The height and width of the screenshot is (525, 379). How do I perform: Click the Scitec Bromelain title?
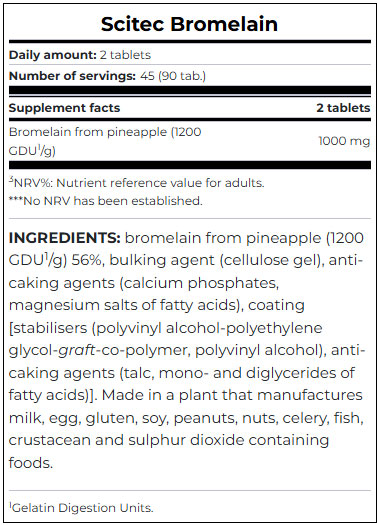190,24
